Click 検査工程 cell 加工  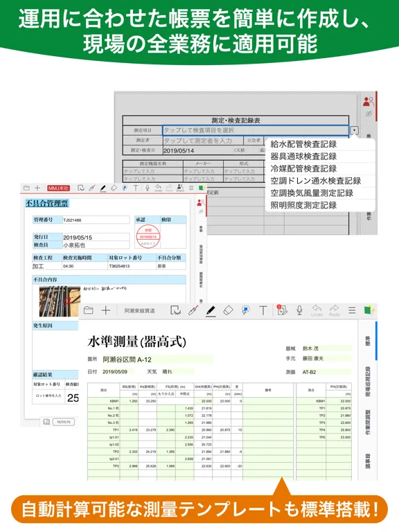47,266
